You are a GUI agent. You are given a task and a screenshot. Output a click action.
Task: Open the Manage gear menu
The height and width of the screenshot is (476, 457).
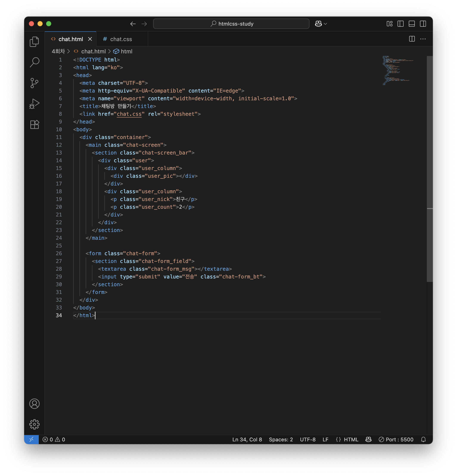tap(34, 425)
